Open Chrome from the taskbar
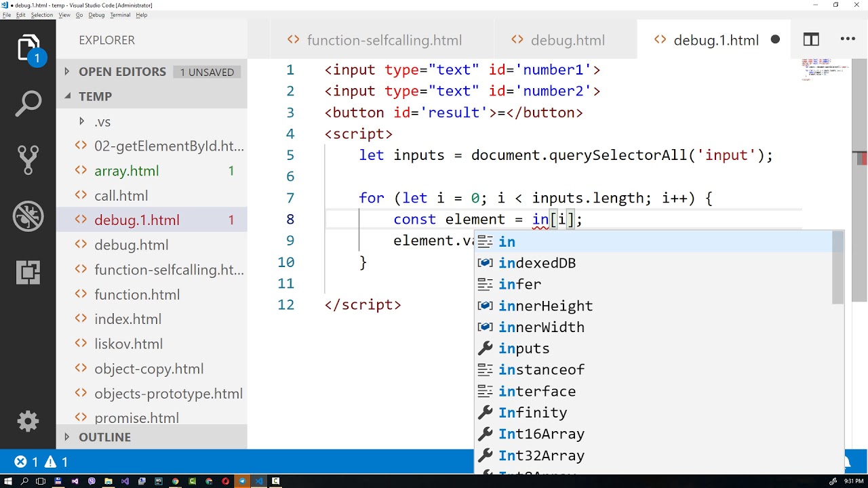868x488 pixels. point(176,481)
